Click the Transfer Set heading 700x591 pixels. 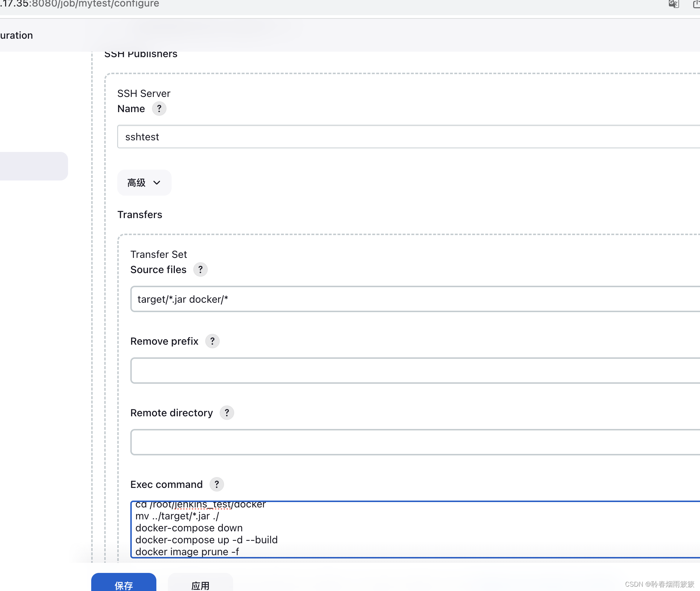click(x=159, y=255)
